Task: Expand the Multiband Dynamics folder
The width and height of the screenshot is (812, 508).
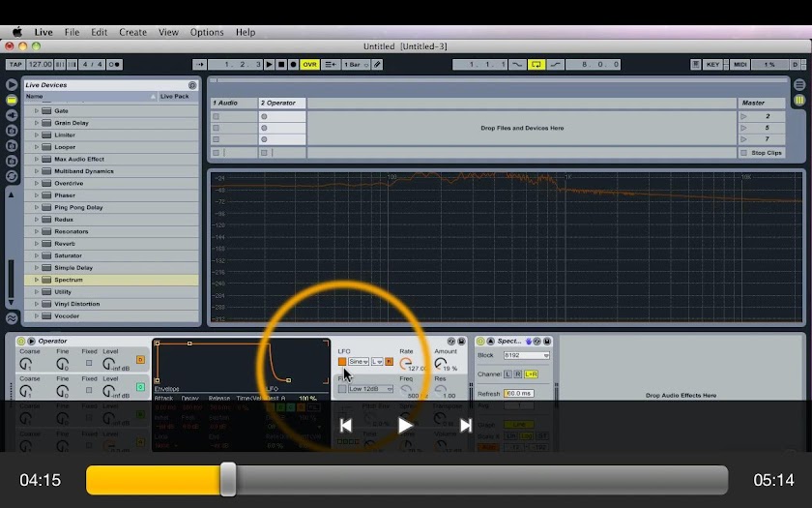Action: point(37,171)
